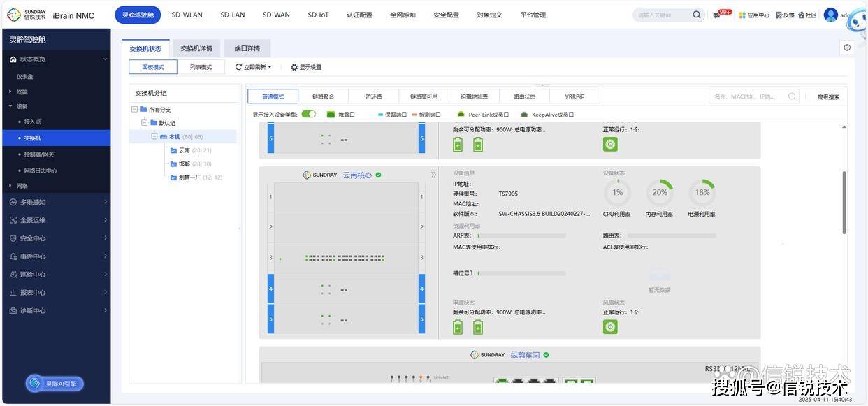Click the 显示设置 gear icon
Screen dimensions: 868x406
pos(294,67)
